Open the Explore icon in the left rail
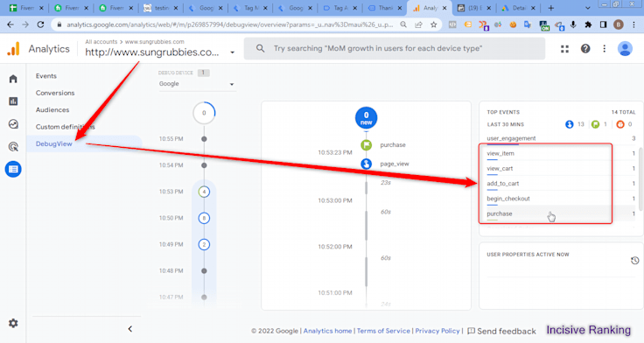The width and height of the screenshot is (644, 343). [13, 124]
